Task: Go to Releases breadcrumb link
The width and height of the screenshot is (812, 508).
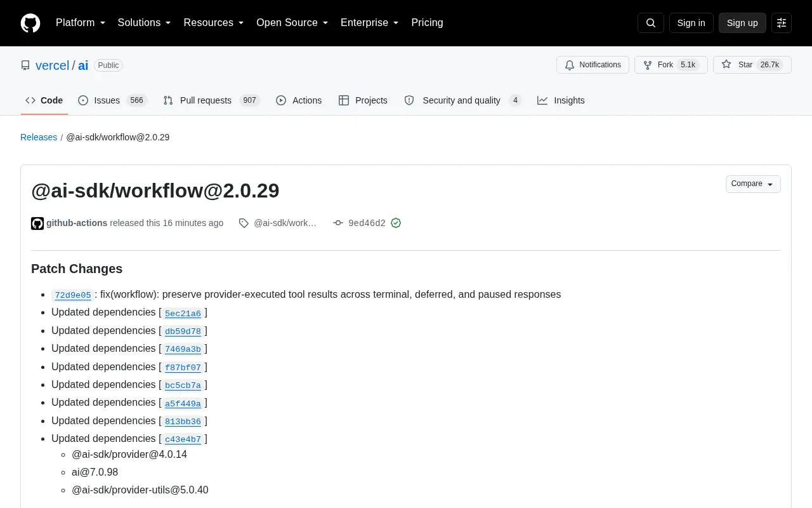Action: click(39, 137)
